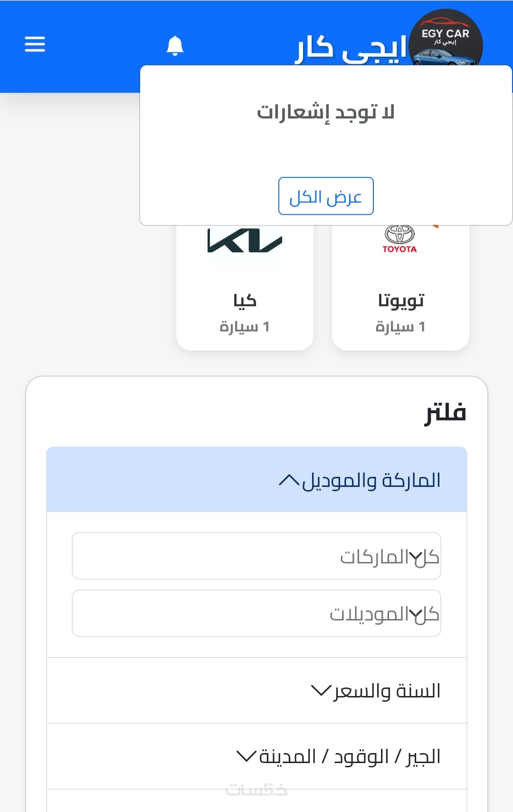Screen dimensions: 513x812
Task: Click the notifications bell icon
Action: pyautogui.click(x=175, y=46)
